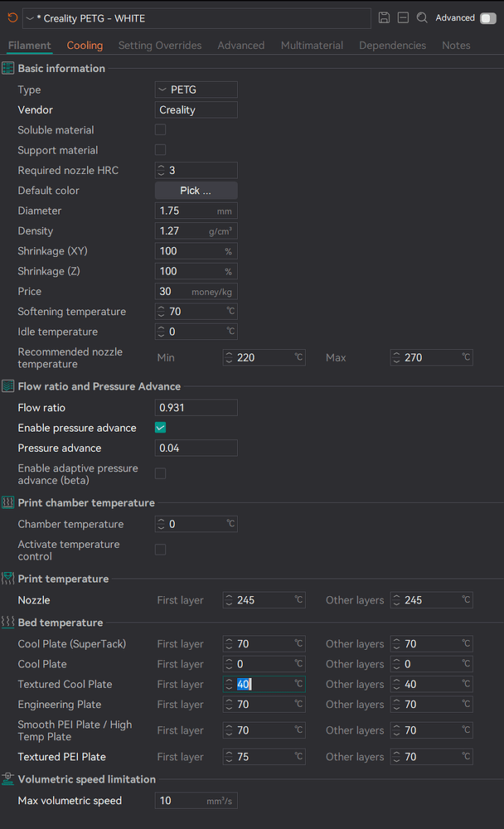Click the Flow ratio and Pressure Advance icon
This screenshot has height=829, width=504.
click(8, 386)
